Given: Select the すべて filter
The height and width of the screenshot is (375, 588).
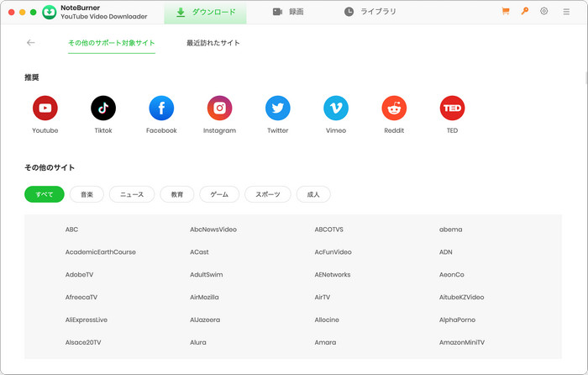Looking at the screenshot, I should point(45,194).
